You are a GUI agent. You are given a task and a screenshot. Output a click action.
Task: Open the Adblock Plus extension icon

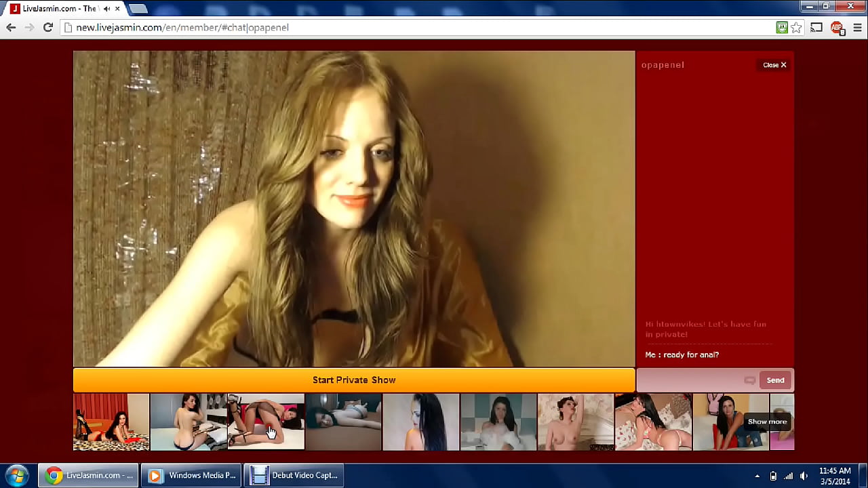click(x=837, y=28)
